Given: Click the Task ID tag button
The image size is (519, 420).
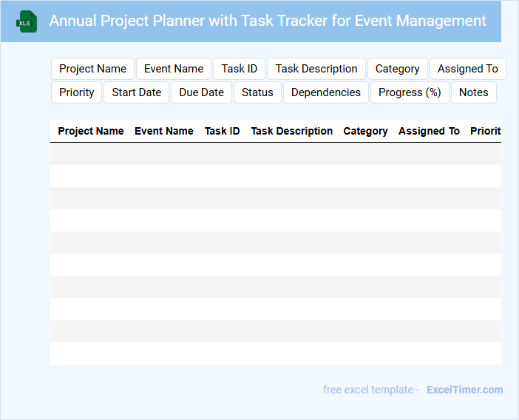Looking at the screenshot, I should [x=239, y=69].
